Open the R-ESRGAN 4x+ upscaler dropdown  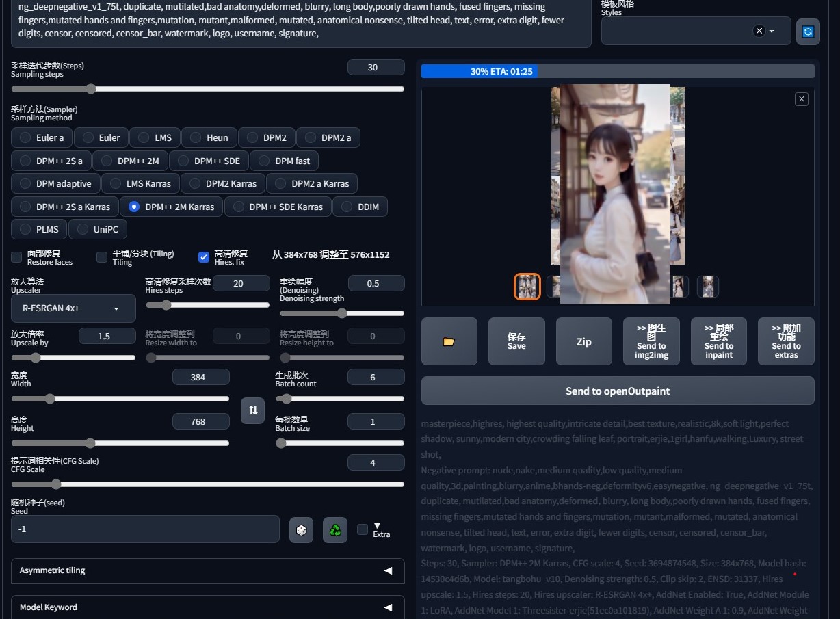[73, 308]
